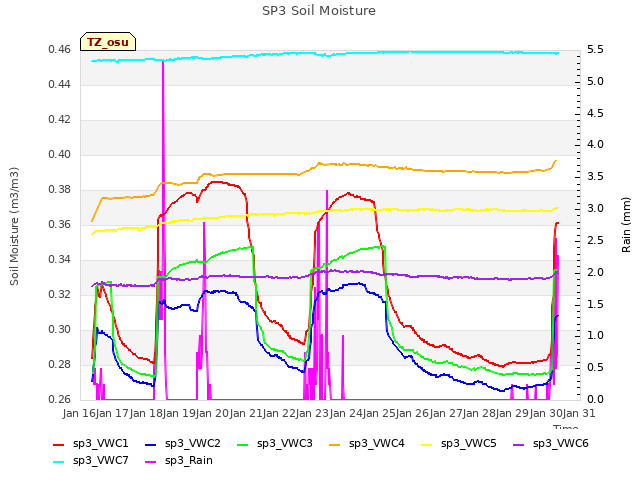Click the Jan 16 x-axis tick label
The height and width of the screenshot is (480, 640).
(x=79, y=413)
